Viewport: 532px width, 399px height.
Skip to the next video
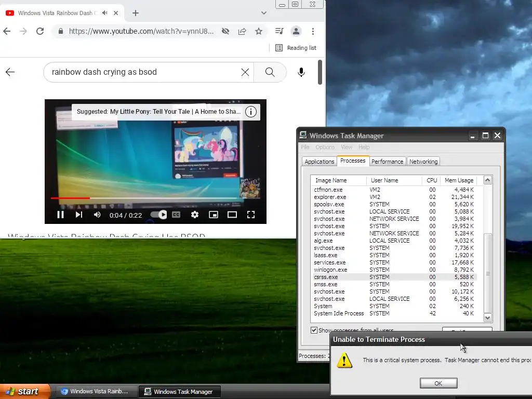(79, 215)
